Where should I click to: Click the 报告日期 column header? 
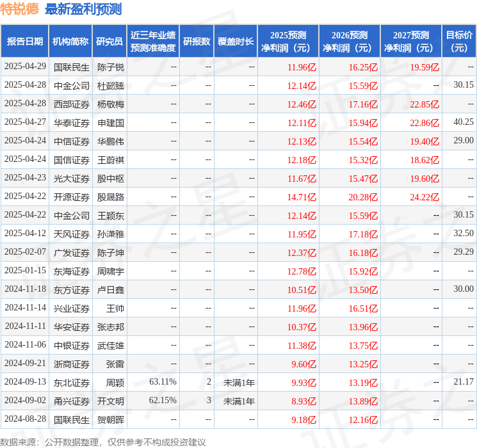click(x=25, y=42)
